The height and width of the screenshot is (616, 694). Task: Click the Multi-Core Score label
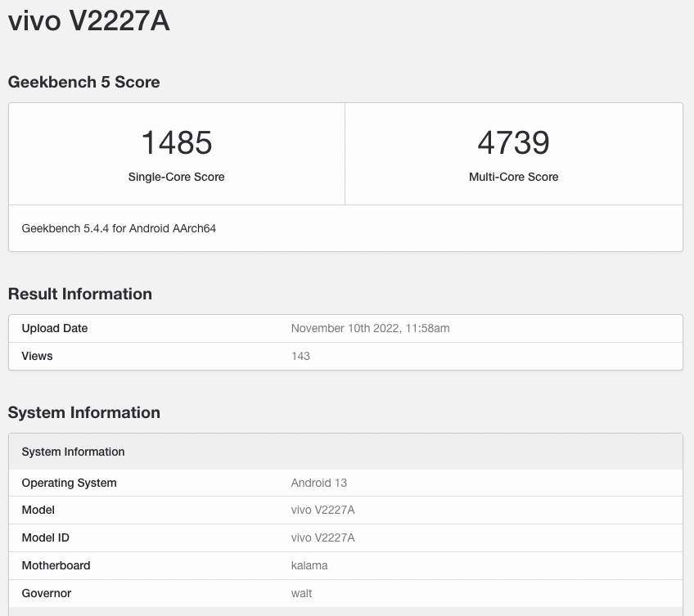click(513, 177)
